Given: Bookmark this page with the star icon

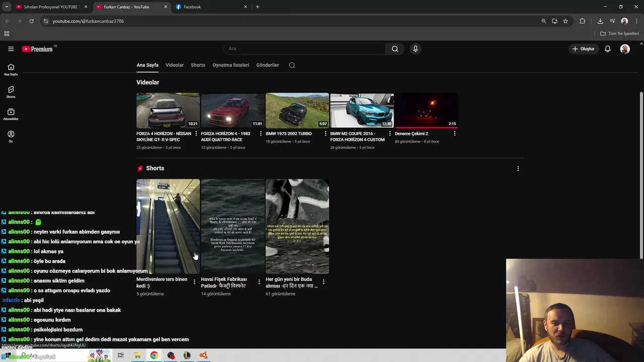Looking at the screenshot, I should [566, 21].
